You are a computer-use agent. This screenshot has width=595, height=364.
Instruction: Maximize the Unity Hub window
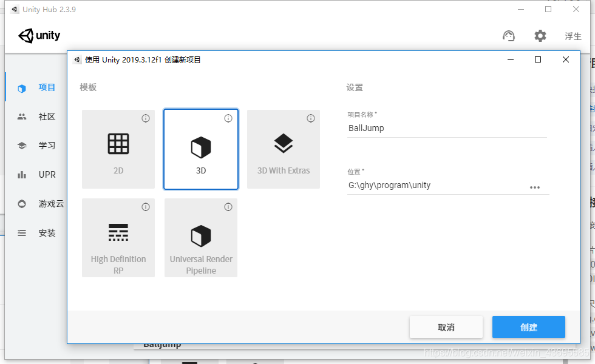coord(548,10)
